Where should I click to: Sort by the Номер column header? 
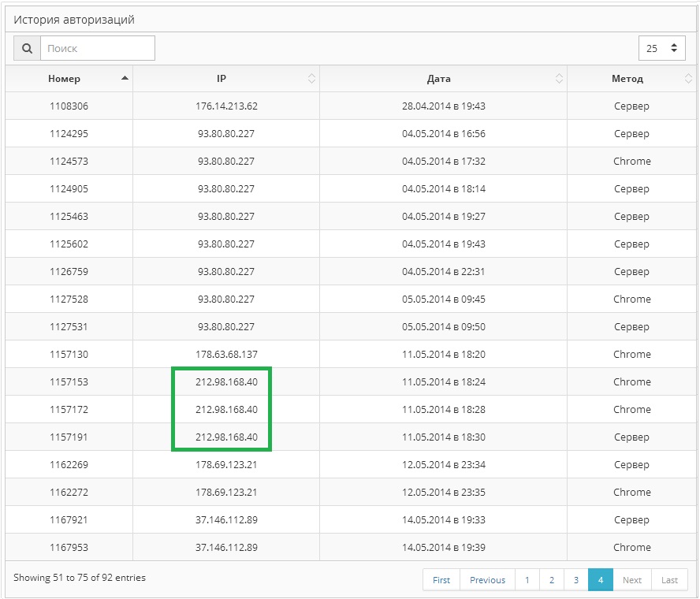point(69,79)
